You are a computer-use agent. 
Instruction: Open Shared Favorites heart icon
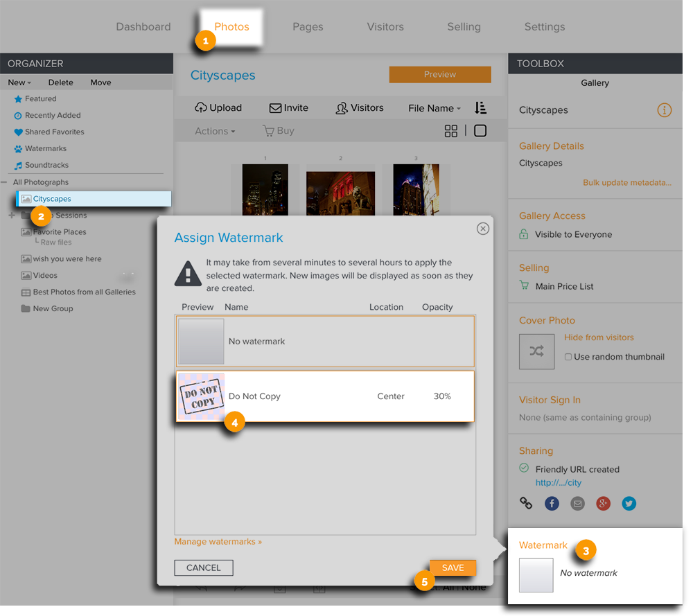[x=18, y=132]
